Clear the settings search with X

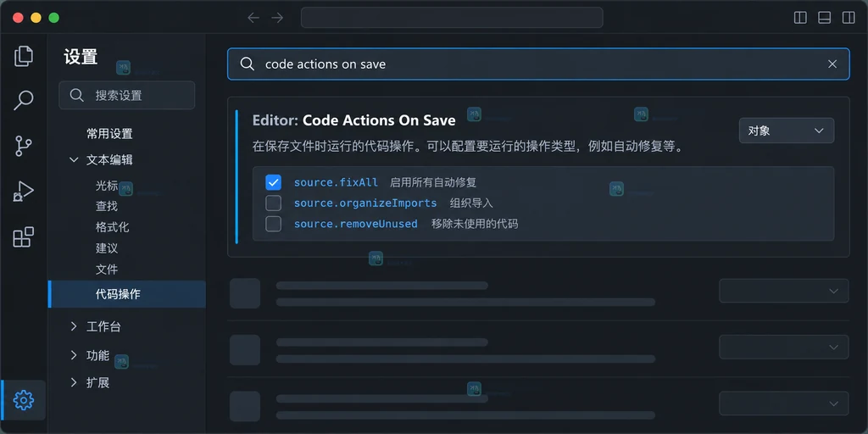pyautogui.click(x=832, y=64)
